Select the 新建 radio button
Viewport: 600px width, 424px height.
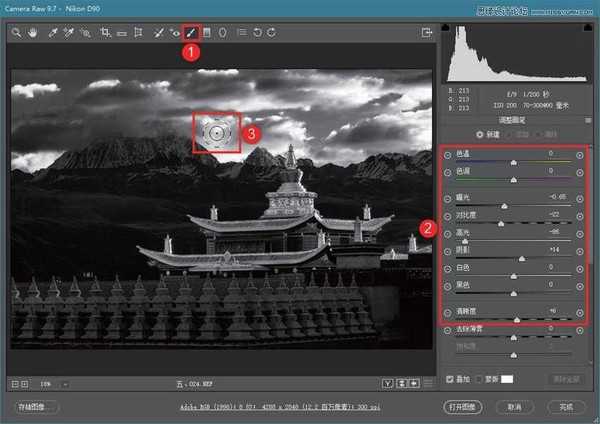click(479, 133)
